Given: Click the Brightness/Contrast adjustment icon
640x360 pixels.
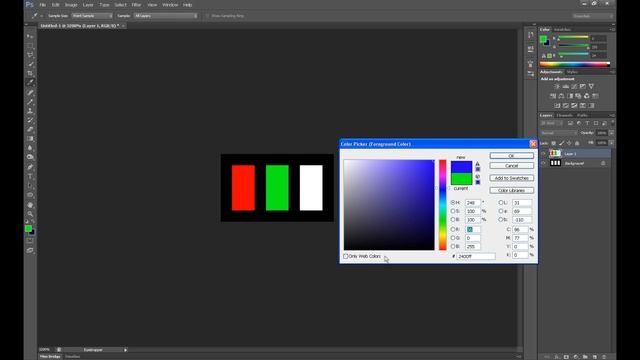Looking at the screenshot, I should [x=557, y=87].
